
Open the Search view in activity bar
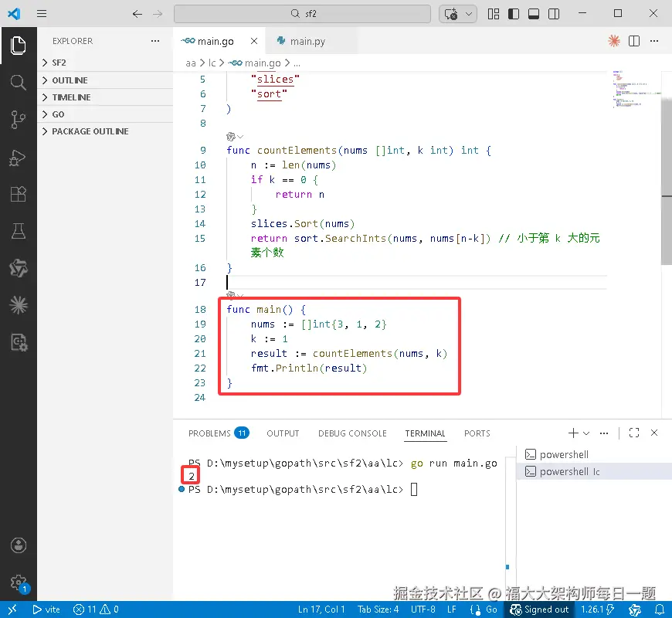pyautogui.click(x=18, y=83)
